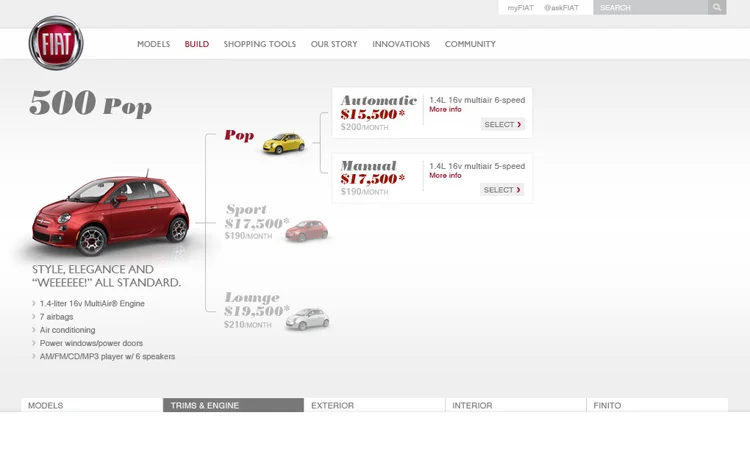The height and width of the screenshot is (454, 750).
Task: Open the INNOVATIONS menu
Action: point(401,44)
